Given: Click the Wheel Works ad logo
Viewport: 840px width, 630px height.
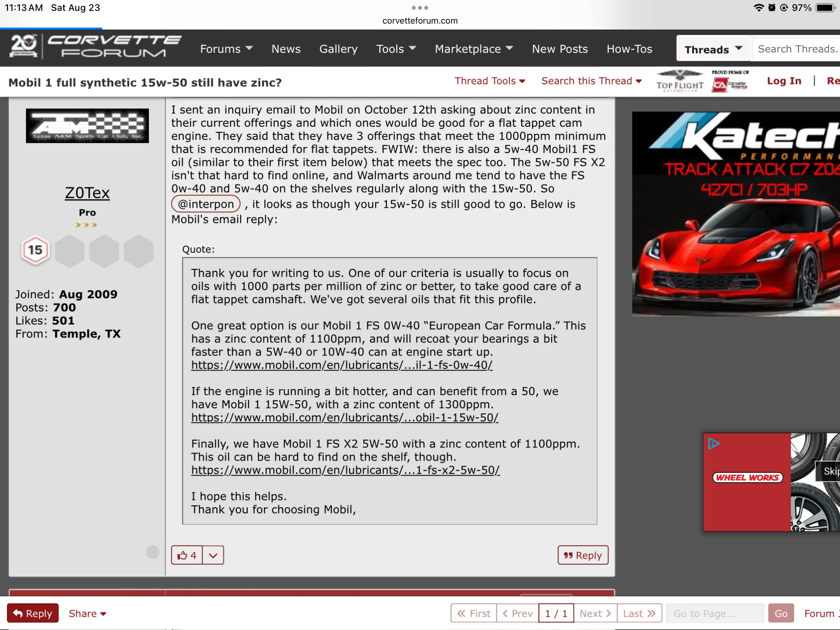Looking at the screenshot, I should click(x=747, y=478).
